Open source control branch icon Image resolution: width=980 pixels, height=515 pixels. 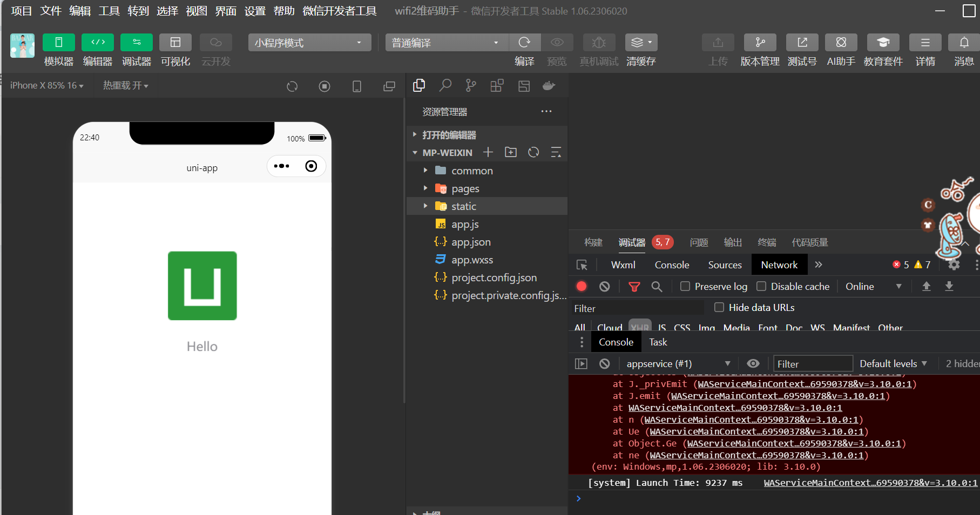(x=471, y=85)
